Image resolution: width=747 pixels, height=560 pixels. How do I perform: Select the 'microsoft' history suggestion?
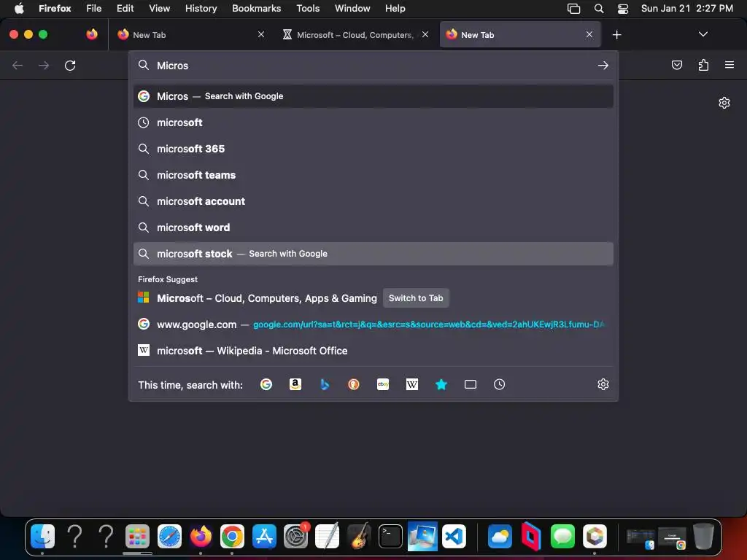(373, 122)
